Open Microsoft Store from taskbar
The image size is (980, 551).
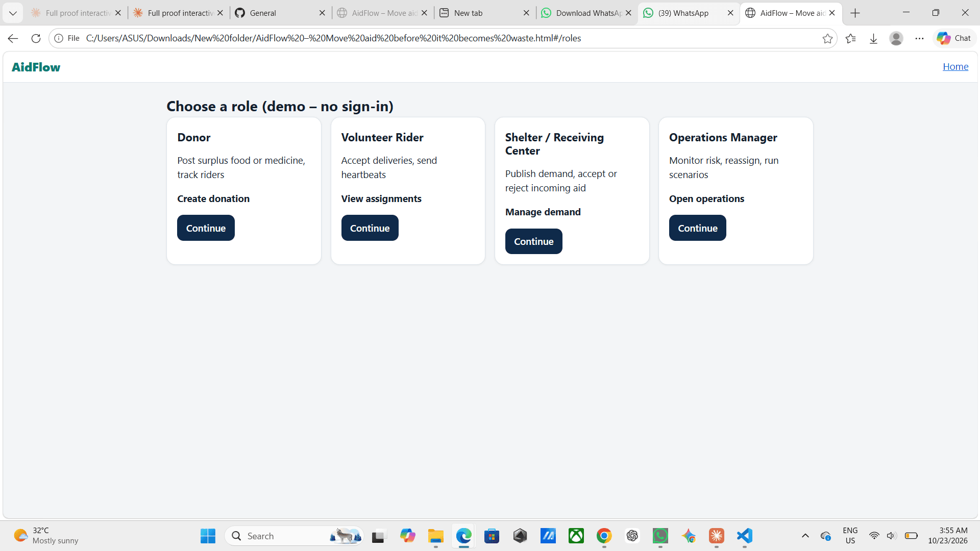[492, 536]
